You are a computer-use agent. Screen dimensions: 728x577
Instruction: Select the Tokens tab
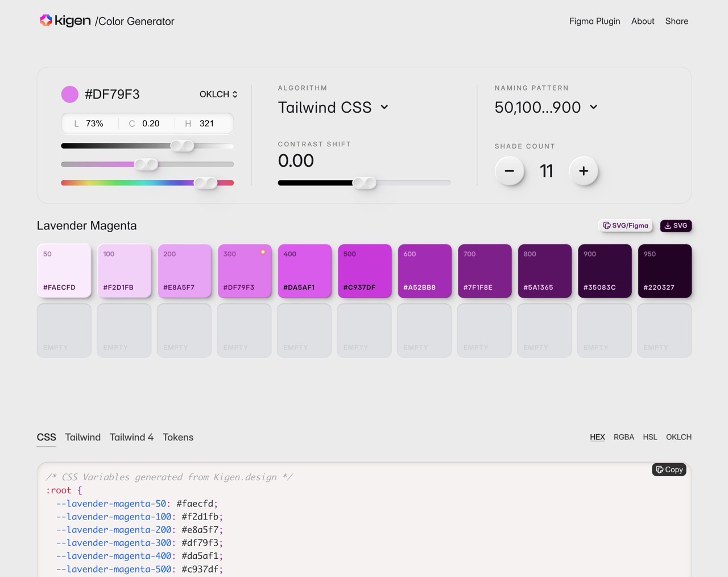coord(178,437)
